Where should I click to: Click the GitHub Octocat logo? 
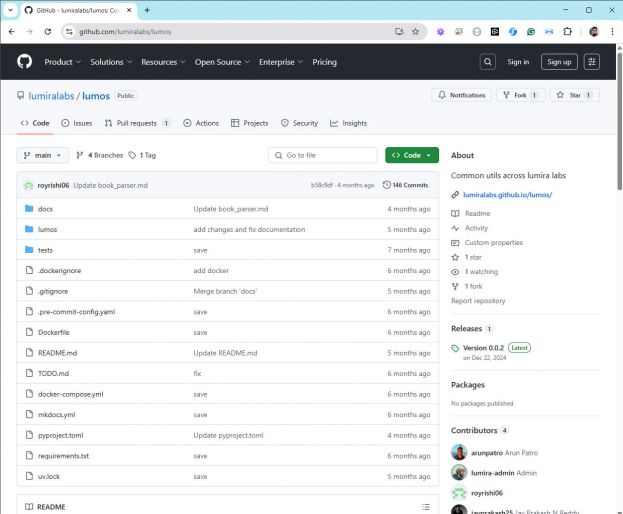pyautogui.click(x=24, y=62)
